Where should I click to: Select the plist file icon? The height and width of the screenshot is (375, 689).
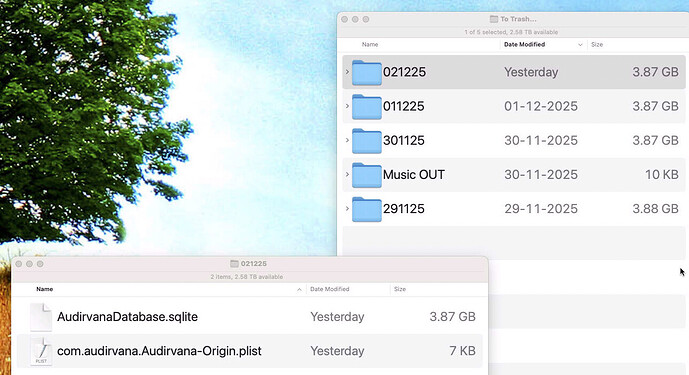pos(41,351)
